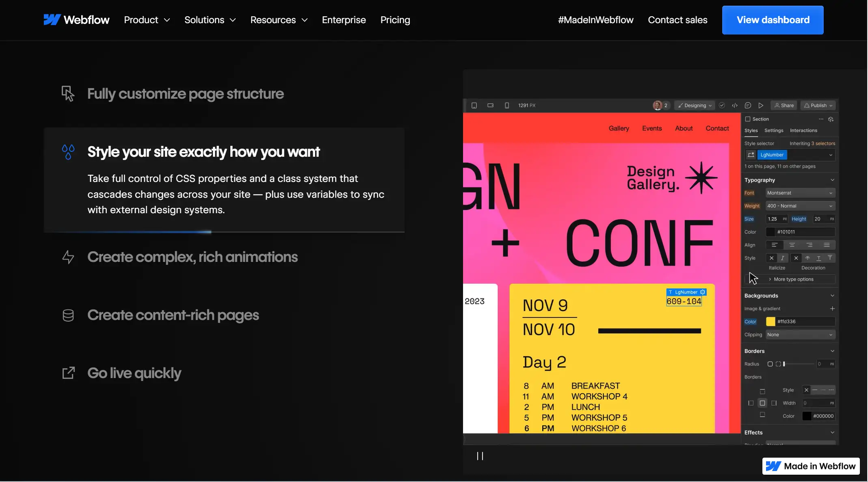The height and width of the screenshot is (482, 868).
Task: Click the strikethrough Decoration icon
Action: coord(807,259)
